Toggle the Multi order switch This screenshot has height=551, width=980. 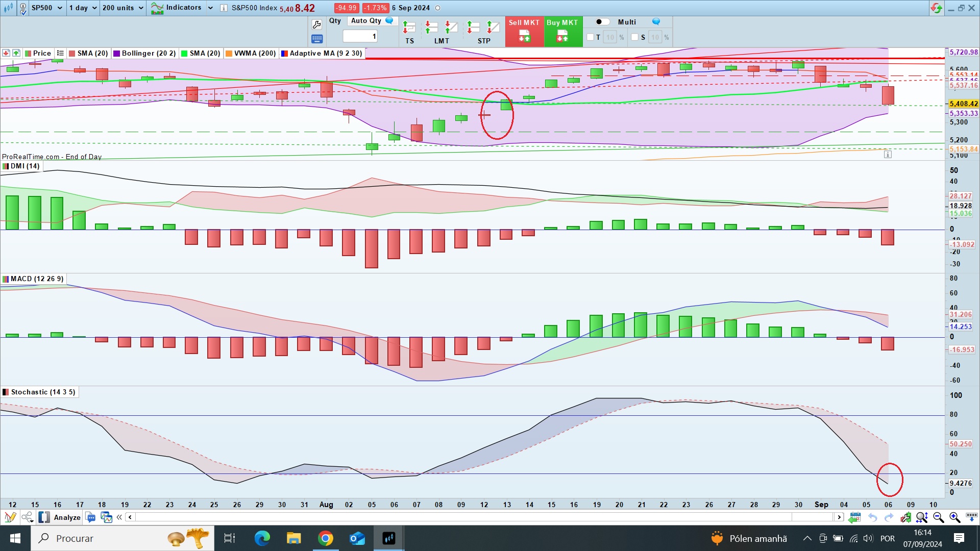(x=602, y=22)
